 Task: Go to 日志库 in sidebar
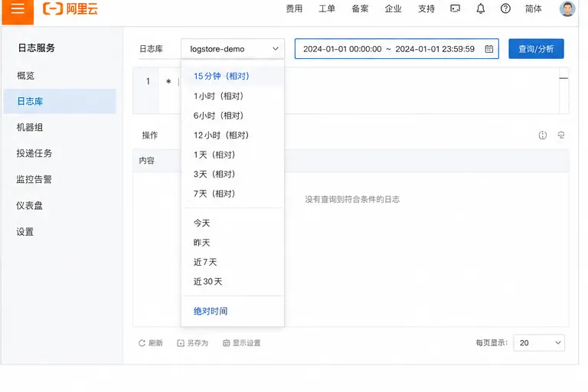pyautogui.click(x=60, y=101)
